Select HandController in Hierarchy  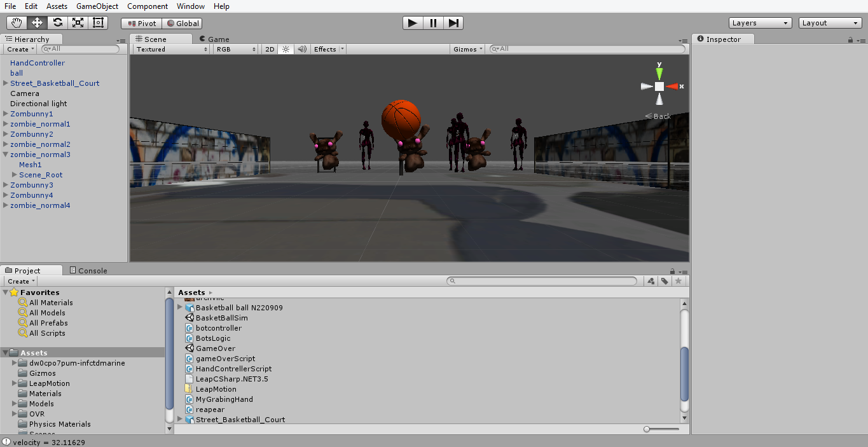pos(38,63)
